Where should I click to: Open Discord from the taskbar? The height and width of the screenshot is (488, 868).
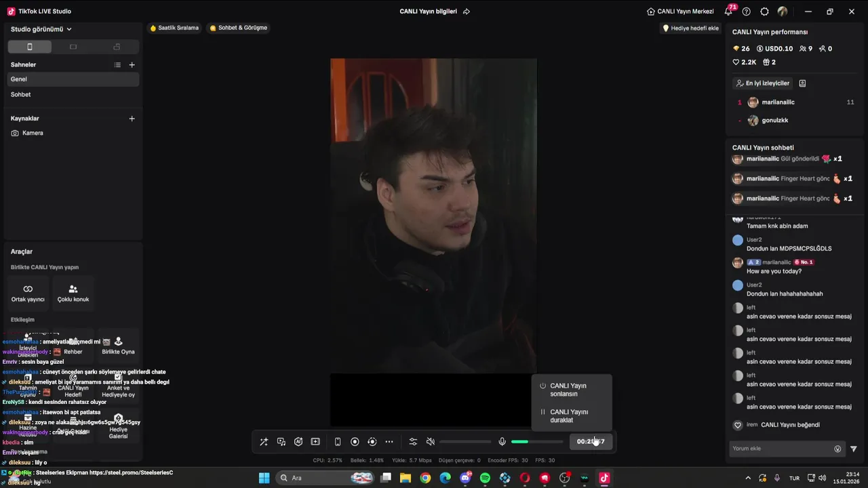click(465, 478)
